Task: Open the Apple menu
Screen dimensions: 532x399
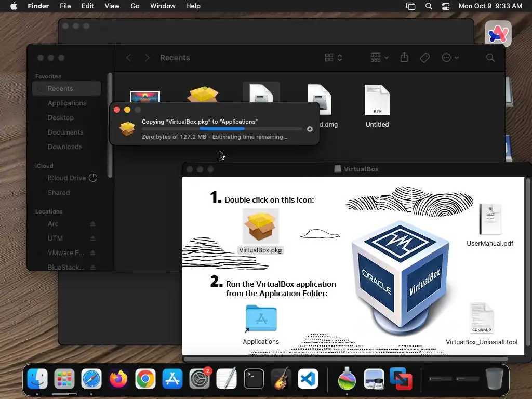Action: coord(14,6)
